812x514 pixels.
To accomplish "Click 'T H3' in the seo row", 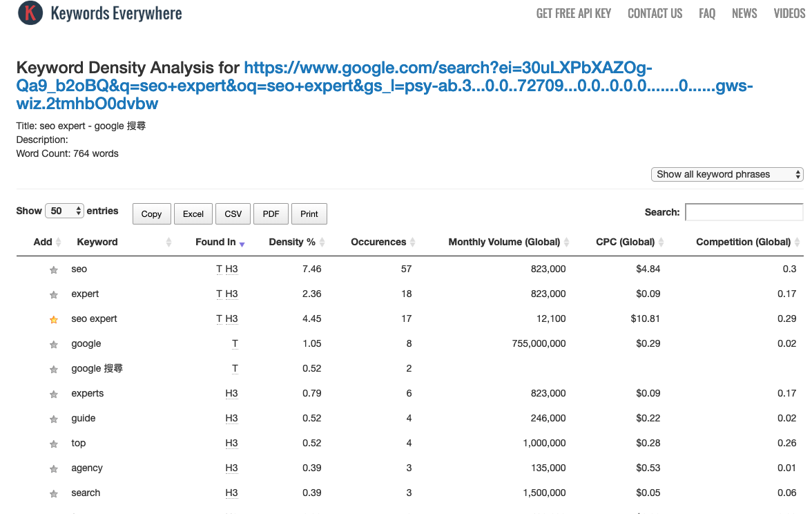I will tap(226, 269).
